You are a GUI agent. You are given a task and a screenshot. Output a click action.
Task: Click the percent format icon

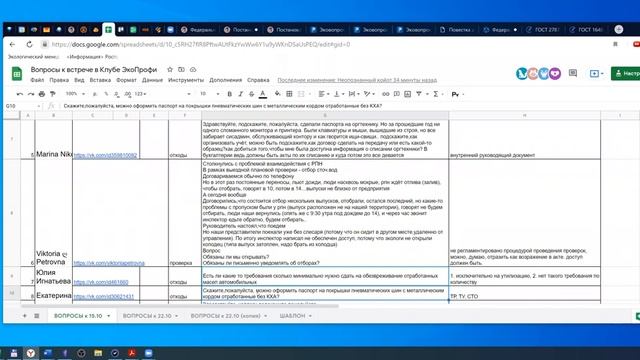click(x=106, y=94)
